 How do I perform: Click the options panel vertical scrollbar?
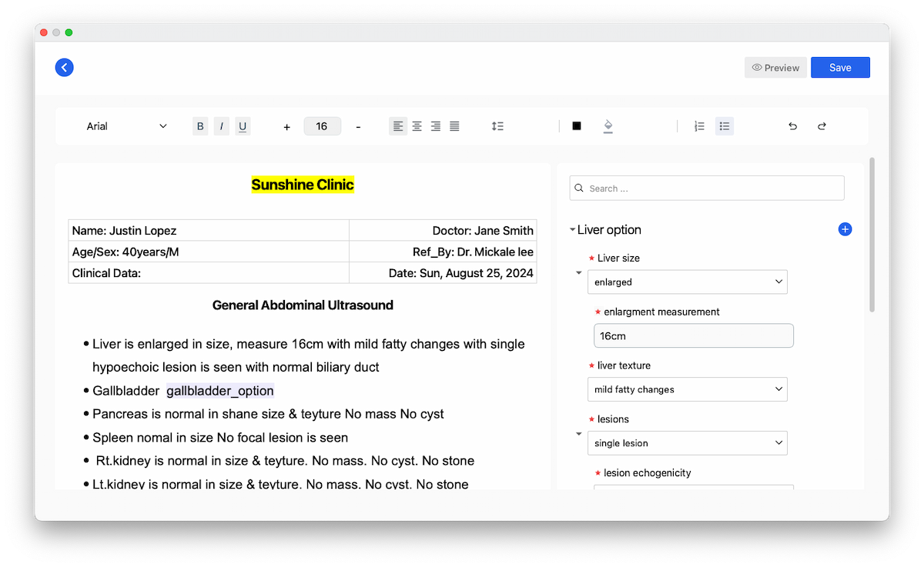pos(872,235)
